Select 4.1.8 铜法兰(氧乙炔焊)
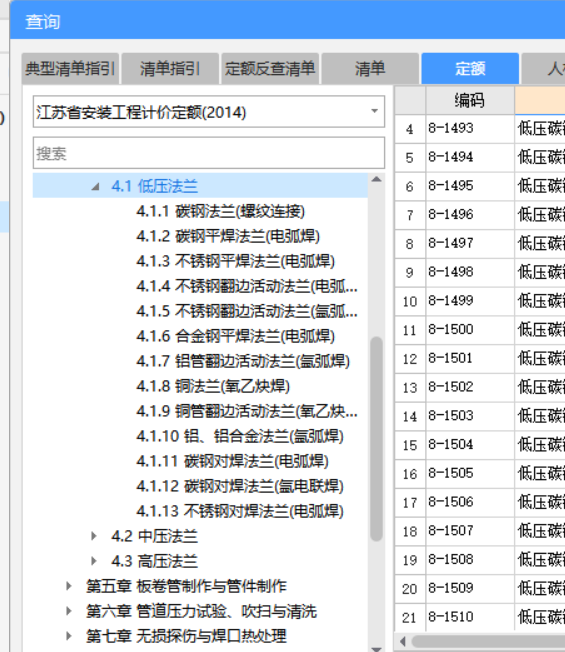The image size is (565, 652). (213, 386)
